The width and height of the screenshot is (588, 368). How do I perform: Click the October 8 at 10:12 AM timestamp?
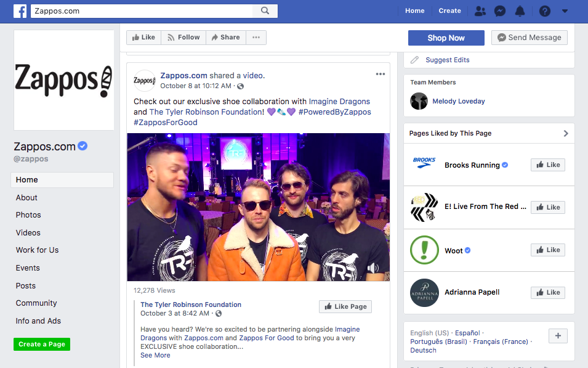pyautogui.click(x=196, y=86)
